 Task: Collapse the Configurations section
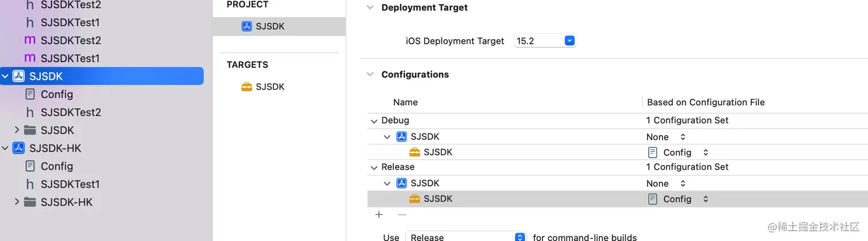coord(370,74)
